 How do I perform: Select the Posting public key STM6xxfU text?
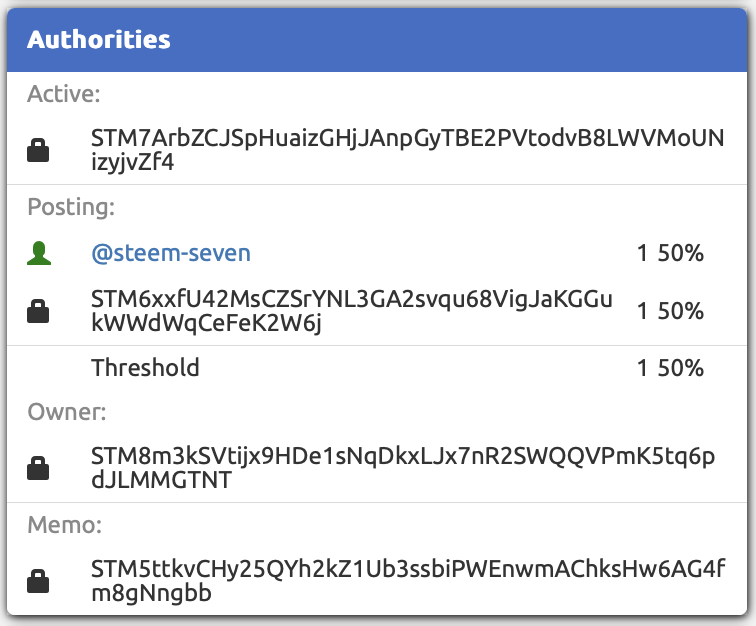tap(351, 298)
